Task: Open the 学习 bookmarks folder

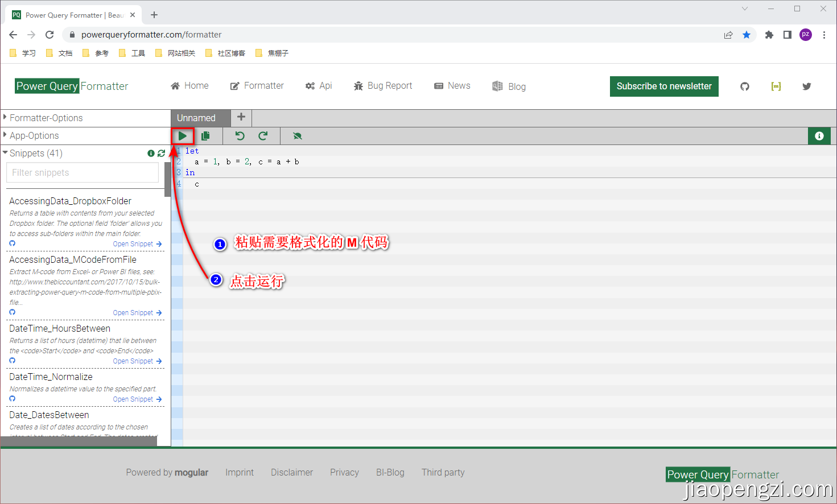Action: point(23,53)
